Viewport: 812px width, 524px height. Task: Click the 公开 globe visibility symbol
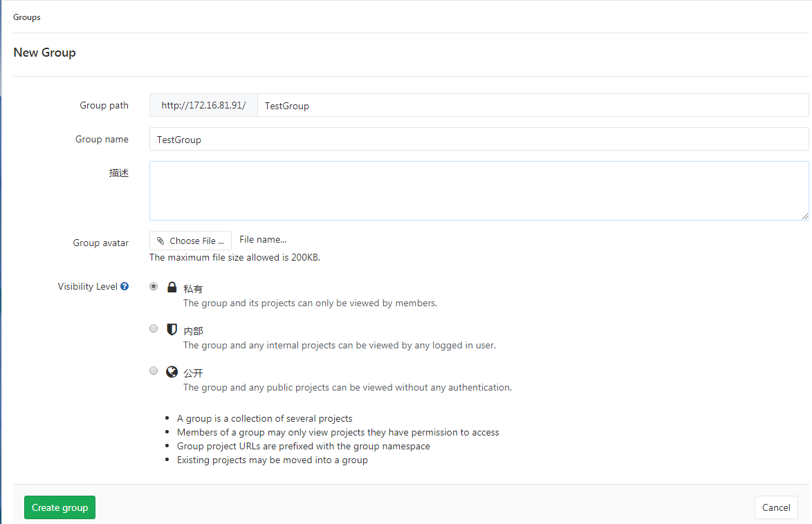tap(172, 371)
